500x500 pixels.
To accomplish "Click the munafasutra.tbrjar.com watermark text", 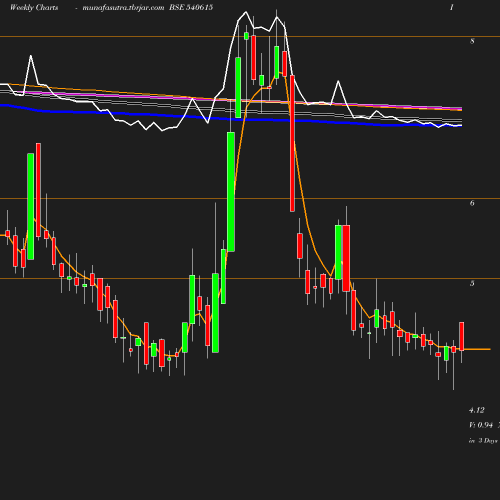I will 123,7.
